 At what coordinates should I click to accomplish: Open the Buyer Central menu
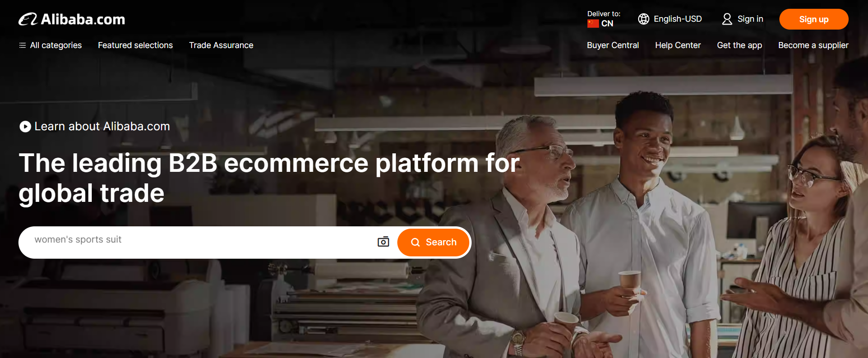613,45
